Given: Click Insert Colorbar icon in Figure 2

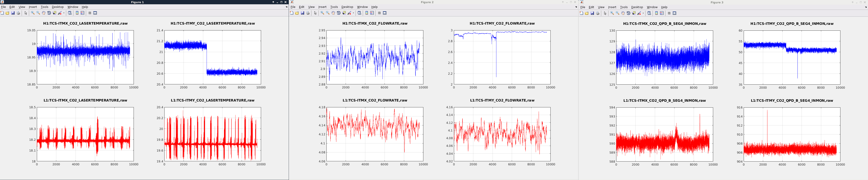Looking at the screenshot, I should [x=367, y=13].
